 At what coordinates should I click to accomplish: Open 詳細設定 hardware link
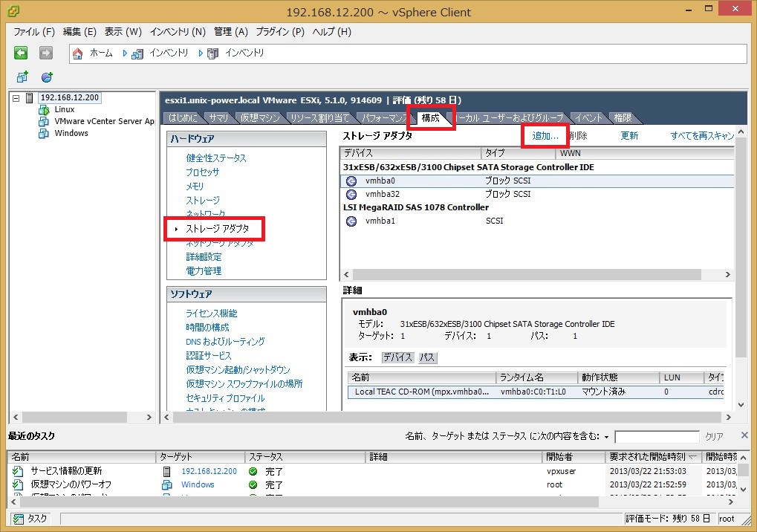[x=204, y=257]
